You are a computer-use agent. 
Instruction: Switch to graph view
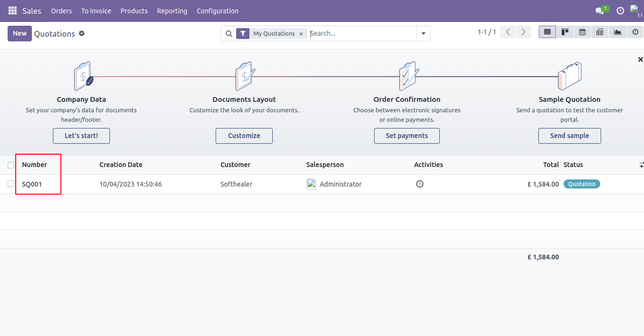tap(617, 32)
